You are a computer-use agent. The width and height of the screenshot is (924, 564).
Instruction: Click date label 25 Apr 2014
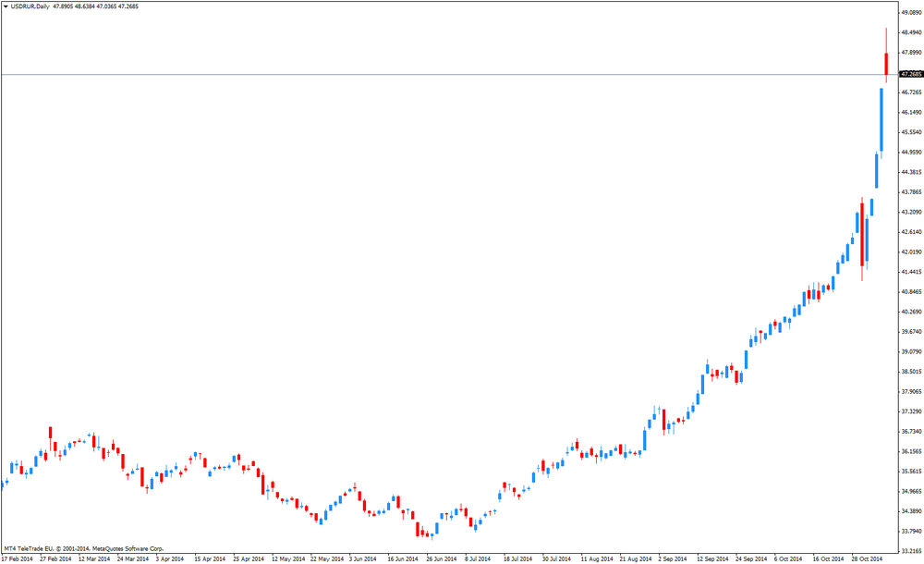[x=248, y=558]
